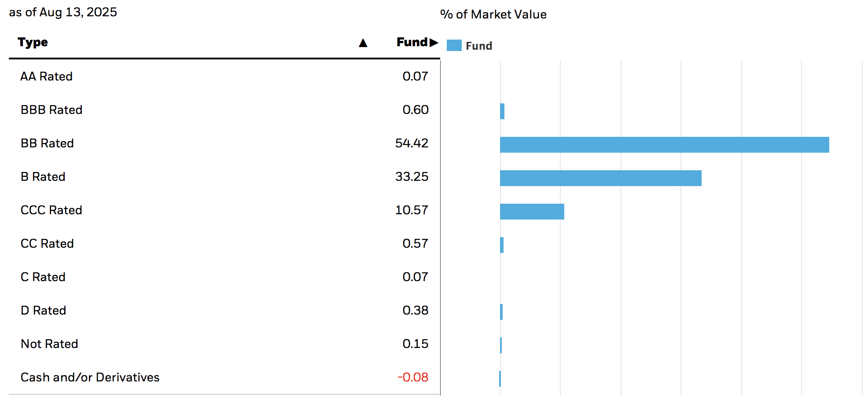This screenshot has width=868, height=403.
Task: Click the B Rated bar in chart
Action: [x=600, y=178]
